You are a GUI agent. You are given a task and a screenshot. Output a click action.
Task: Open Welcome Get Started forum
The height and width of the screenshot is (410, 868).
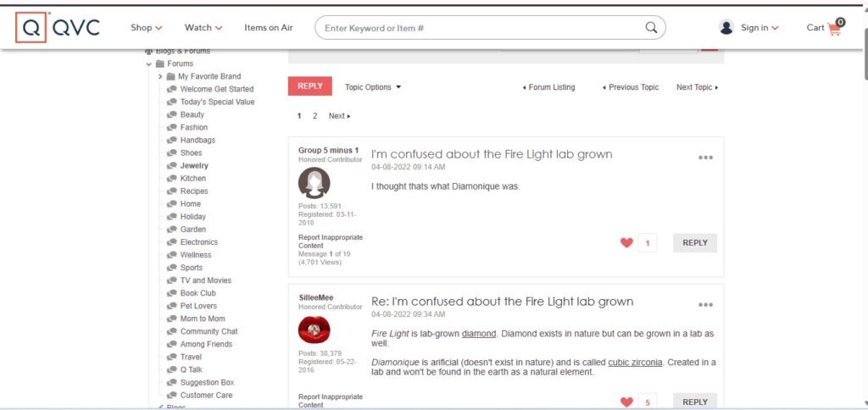(217, 89)
